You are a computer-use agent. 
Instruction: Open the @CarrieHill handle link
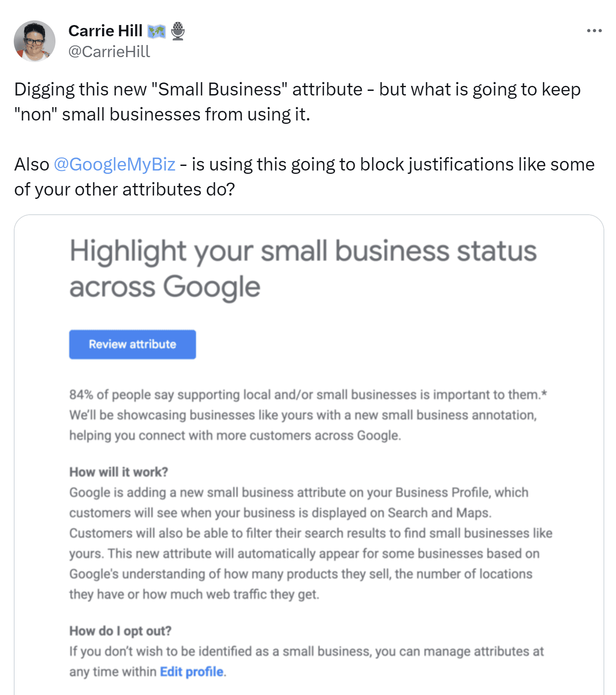109,52
